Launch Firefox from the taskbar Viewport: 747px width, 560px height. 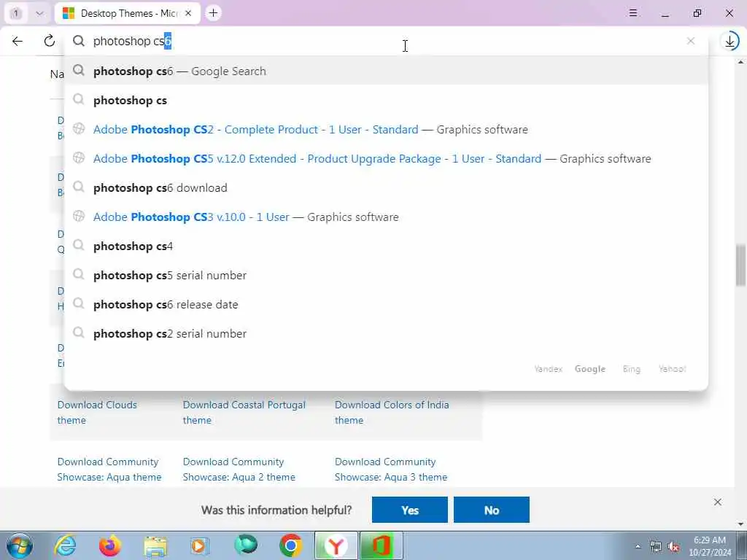tap(109, 545)
